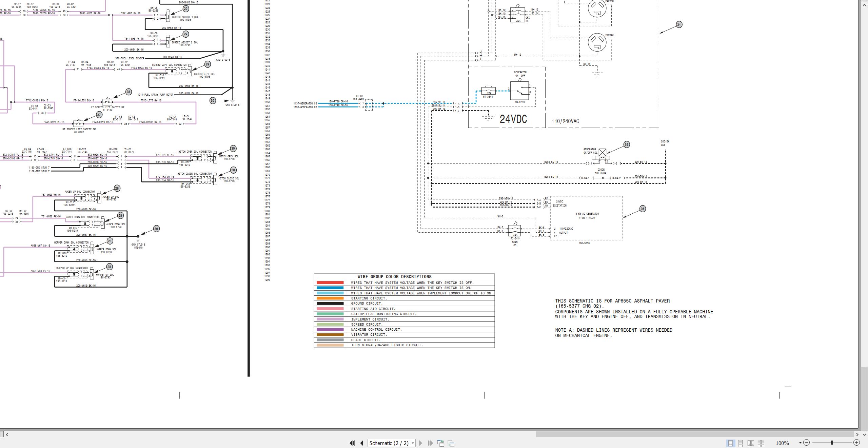This screenshot has height=448, width=868.
Task: Click the horizontal scrollbar thumb
Action: 694,434
